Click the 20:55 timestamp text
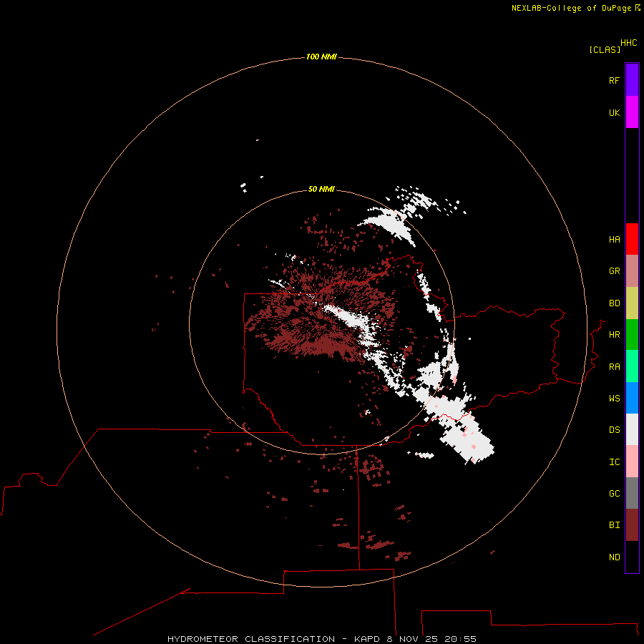This screenshot has width=644, height=644. tap(460, 639)
